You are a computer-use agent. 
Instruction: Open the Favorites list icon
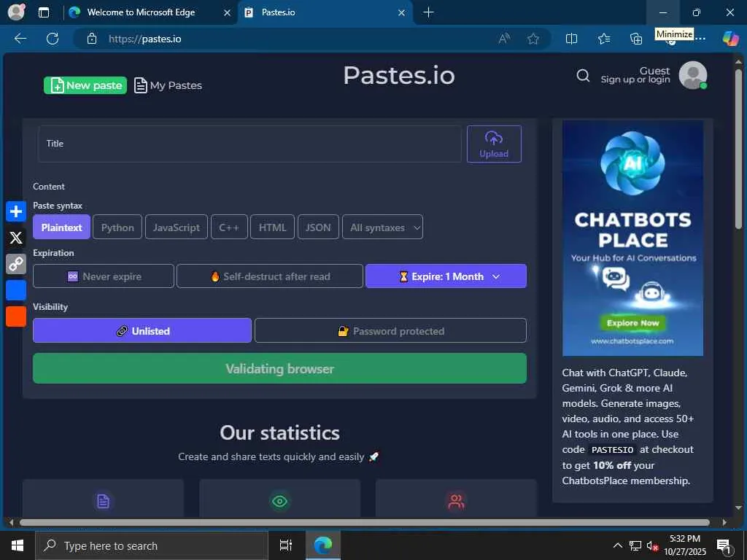603,39
